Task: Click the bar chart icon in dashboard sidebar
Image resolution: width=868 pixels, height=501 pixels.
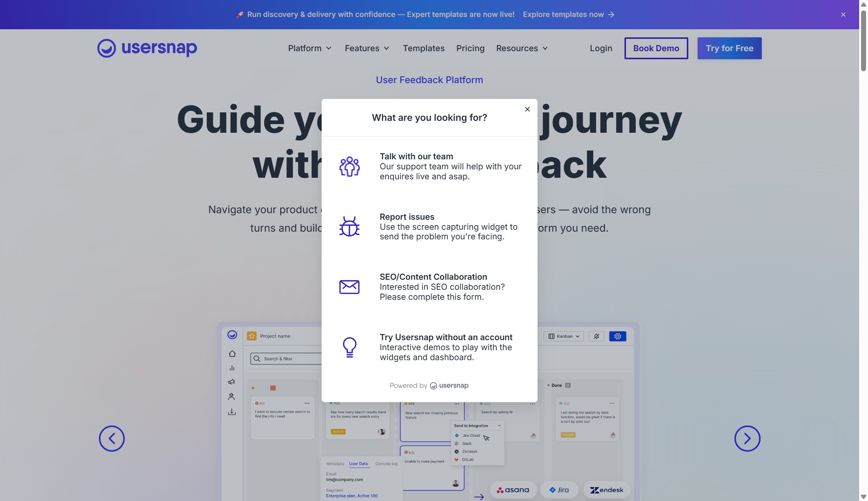Action: click(x=232, y=368)
